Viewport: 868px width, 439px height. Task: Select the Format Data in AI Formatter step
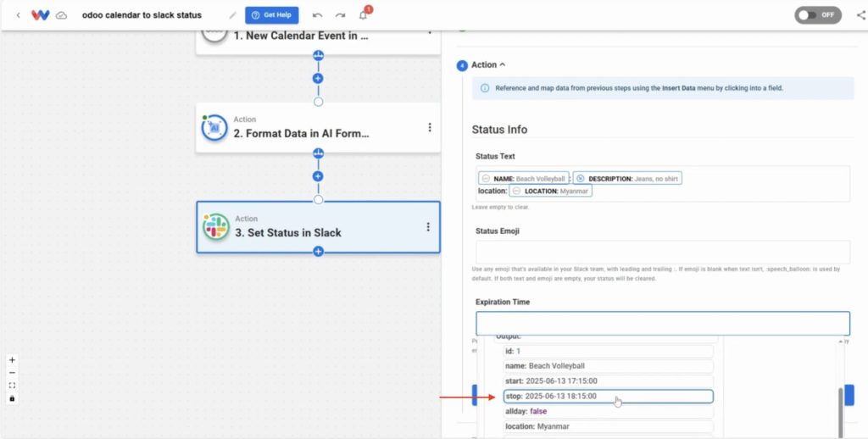coord(319,127)
